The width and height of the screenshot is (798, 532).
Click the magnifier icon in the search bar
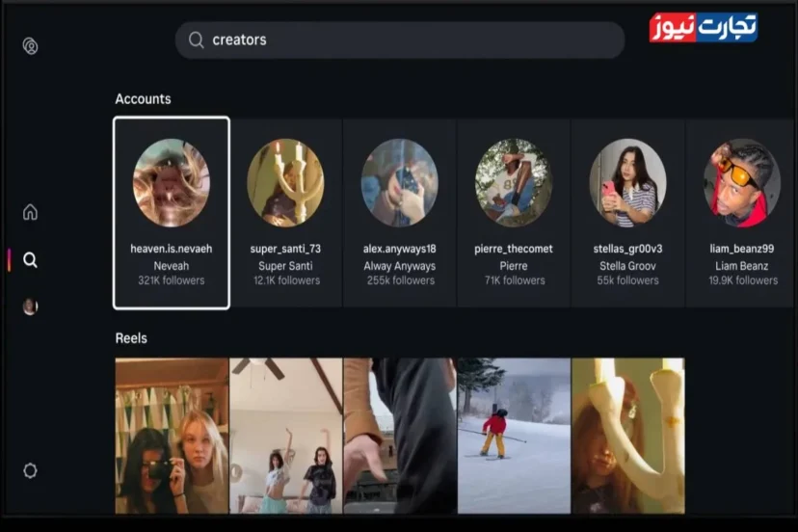(x=196, y=40)
